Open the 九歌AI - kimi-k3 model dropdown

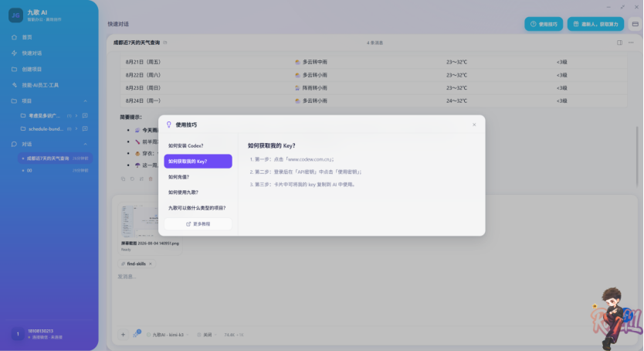(x=168, y=335)
